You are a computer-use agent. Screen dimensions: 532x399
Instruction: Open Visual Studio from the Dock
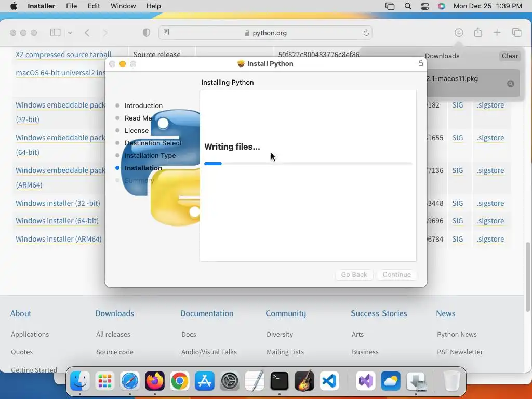tap(366, 381)
